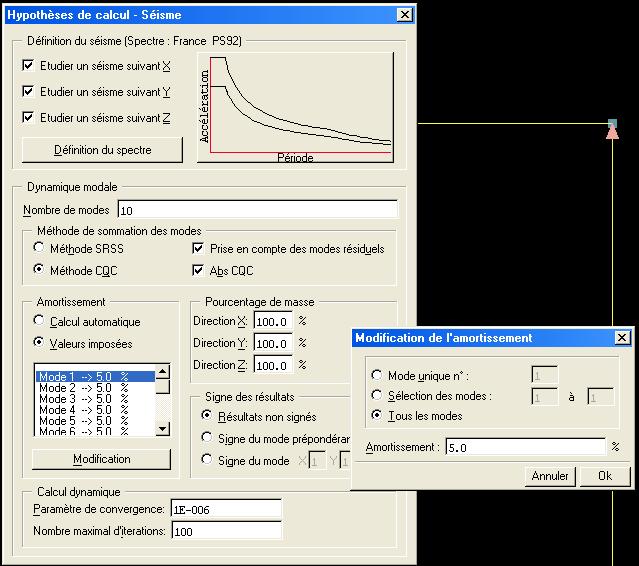Select Mode 2 --> 5.0 % in list
The height and width of the screenshot is (566, 639).
pyautogui.click(x=95, y=388)
